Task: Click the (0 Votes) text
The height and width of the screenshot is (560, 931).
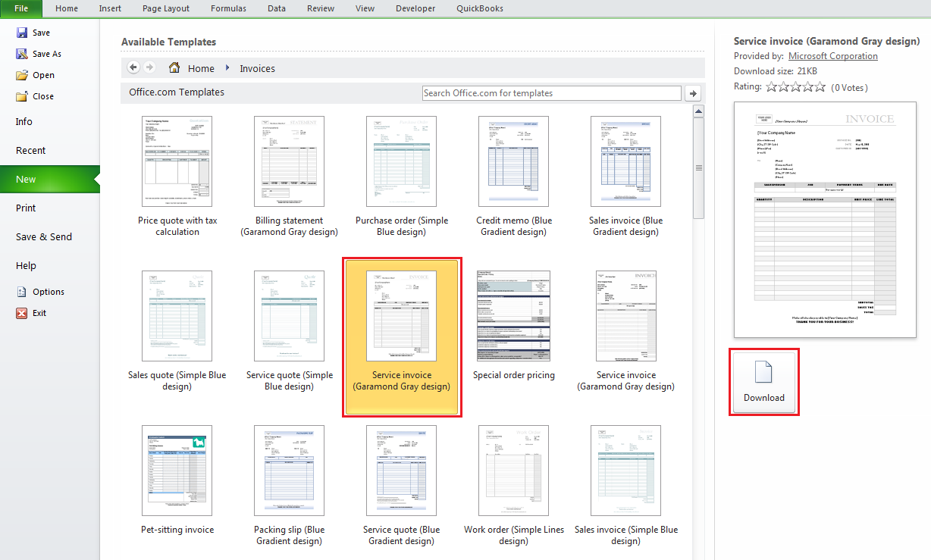Action: coord(849,88)
